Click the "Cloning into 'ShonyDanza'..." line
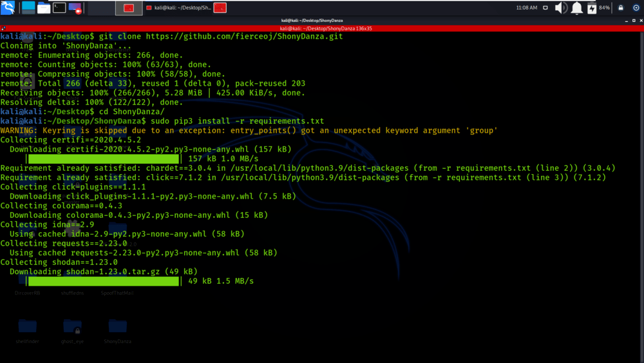The image size is (644, 363). point(66,46)
